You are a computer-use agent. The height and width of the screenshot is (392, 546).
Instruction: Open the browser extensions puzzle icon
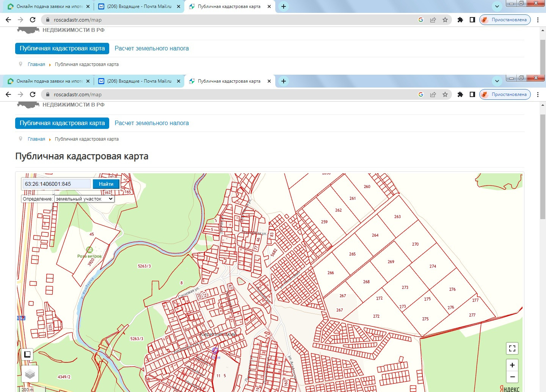460,94
